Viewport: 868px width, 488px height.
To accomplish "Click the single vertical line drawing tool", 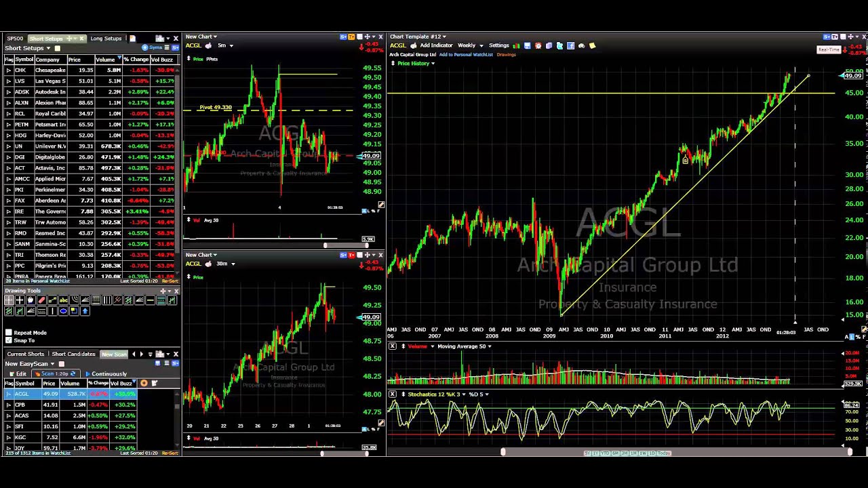I will click(52, 311).
